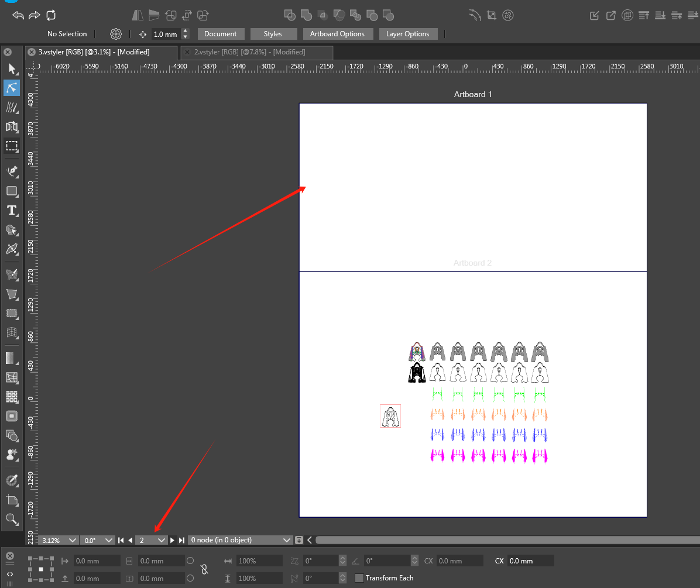Pick the Rectangle shape tool
Screen dimensions: 700x588
12,191
